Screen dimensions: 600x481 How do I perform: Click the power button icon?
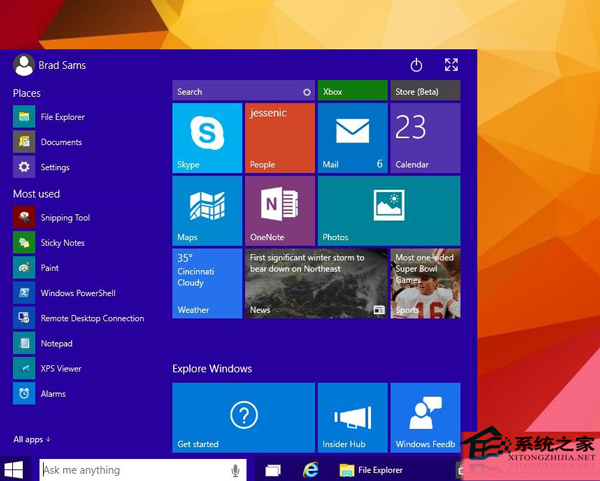[x=417, y=65]
